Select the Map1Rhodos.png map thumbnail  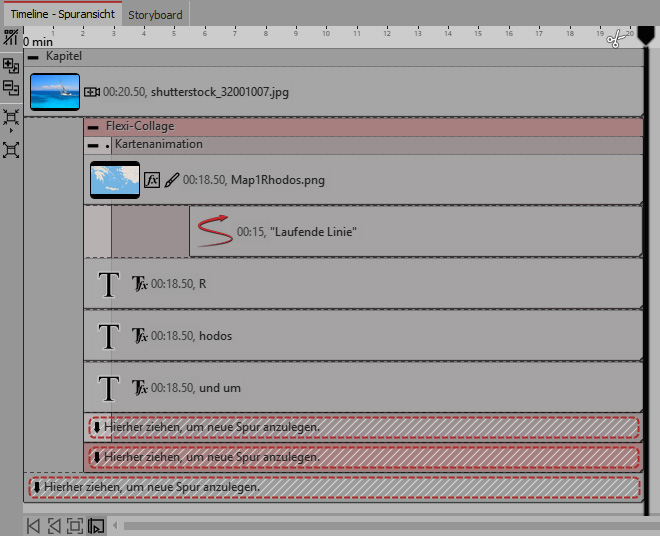coord(115,180)
